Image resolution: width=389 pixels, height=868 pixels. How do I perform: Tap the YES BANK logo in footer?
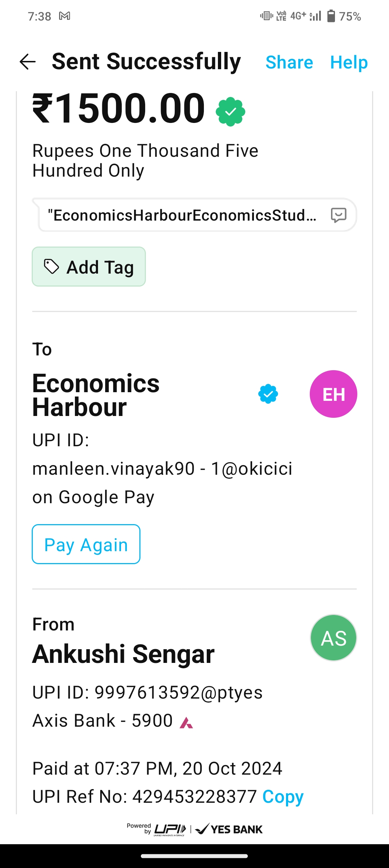(x=229, y=829)
